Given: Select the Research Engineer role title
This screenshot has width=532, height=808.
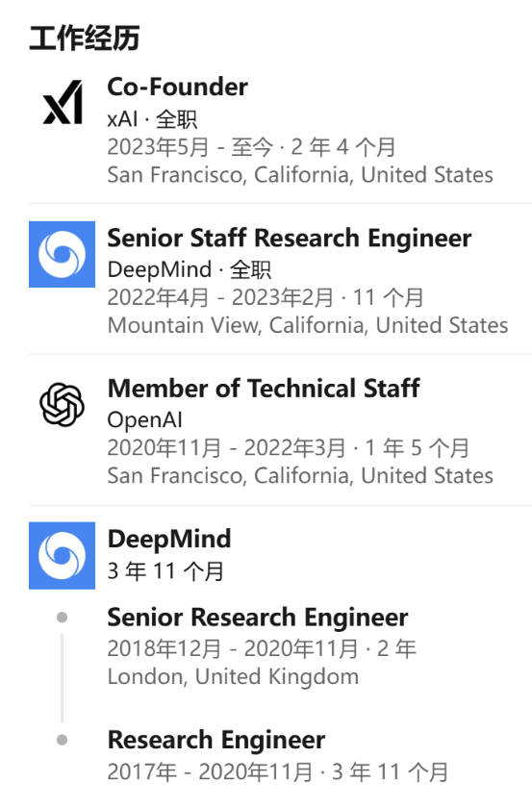Looking at the screenshot, I should coord(216,740).
